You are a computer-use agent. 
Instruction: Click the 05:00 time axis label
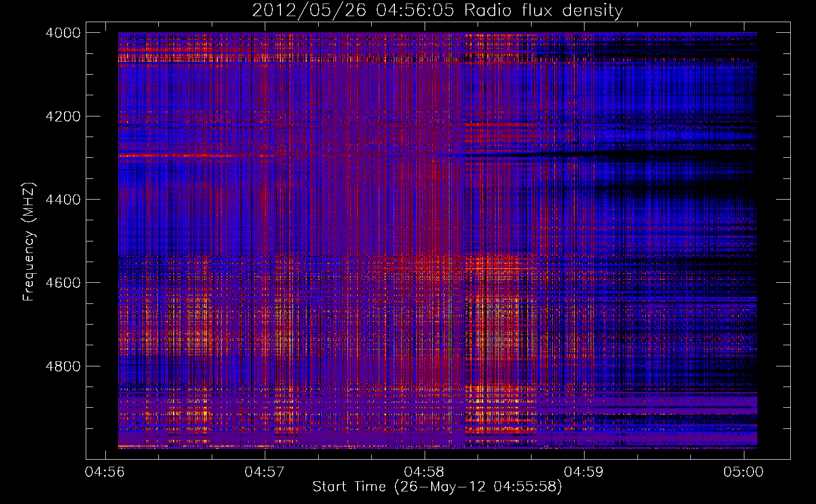tap(744, 472)
